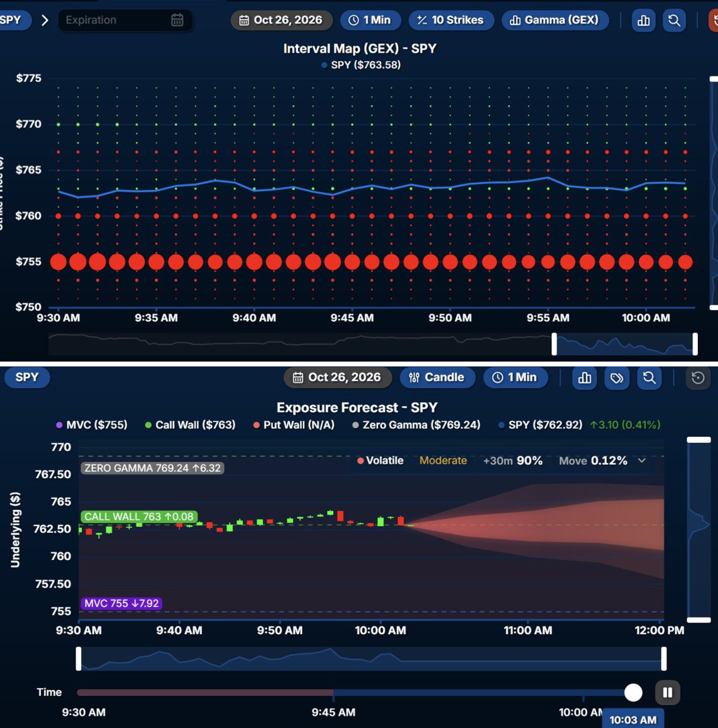
Task: Open the Oct 26, 2026 date picker in Exposure Forecast
Action: (337, 377)
